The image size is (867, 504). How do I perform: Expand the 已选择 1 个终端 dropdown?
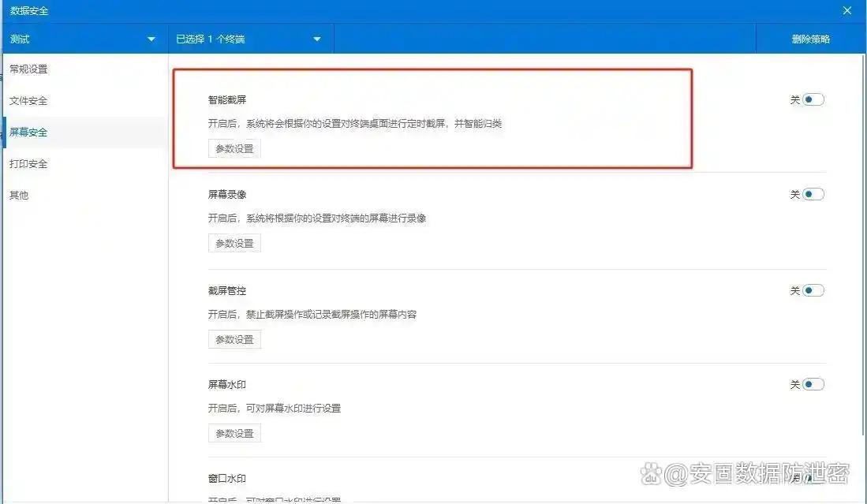pos(251,39)
